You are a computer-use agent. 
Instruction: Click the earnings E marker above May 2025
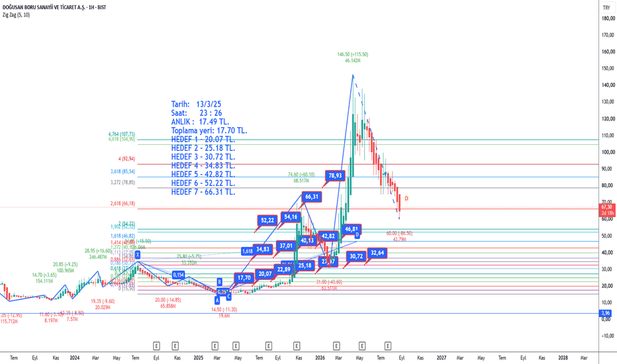point(236,346)
